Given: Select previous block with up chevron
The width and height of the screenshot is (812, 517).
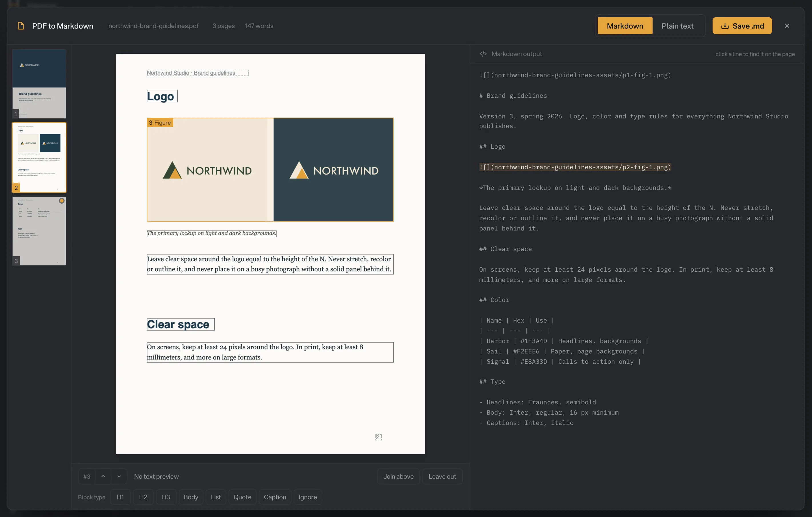Looking at the screenshot, I should [x=103, y=476].
